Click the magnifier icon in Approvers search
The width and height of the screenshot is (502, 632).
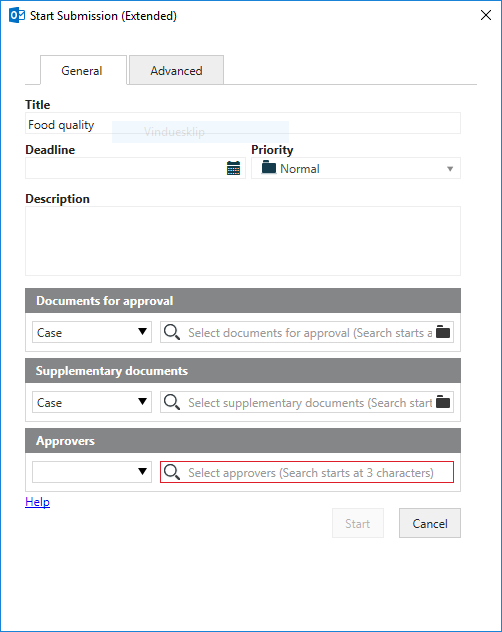(172, 472)
